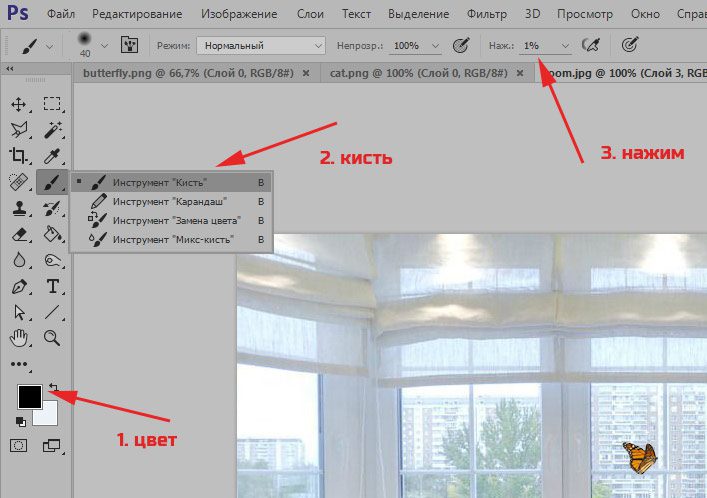Select the Polygonal Lasso tool
707x498 pixels.
[x=18, y=130]
